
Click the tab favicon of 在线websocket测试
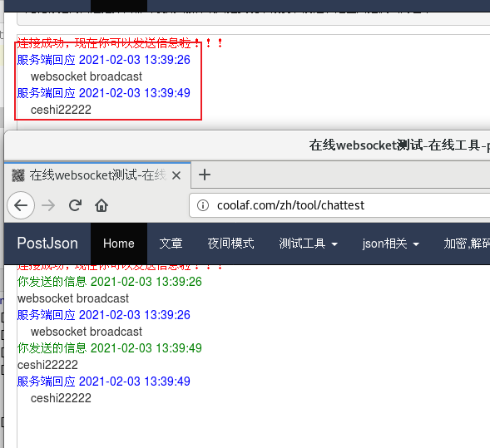coord(18,175)
